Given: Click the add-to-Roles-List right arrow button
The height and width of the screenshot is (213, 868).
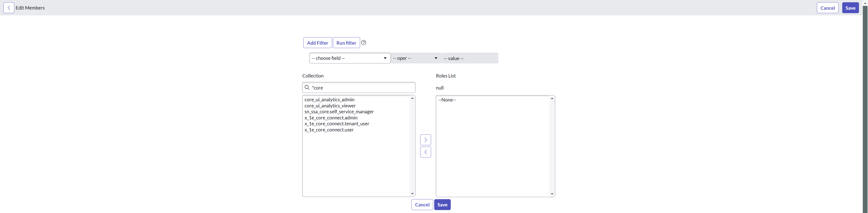Looking at the screenshot, I should (426, 140).
